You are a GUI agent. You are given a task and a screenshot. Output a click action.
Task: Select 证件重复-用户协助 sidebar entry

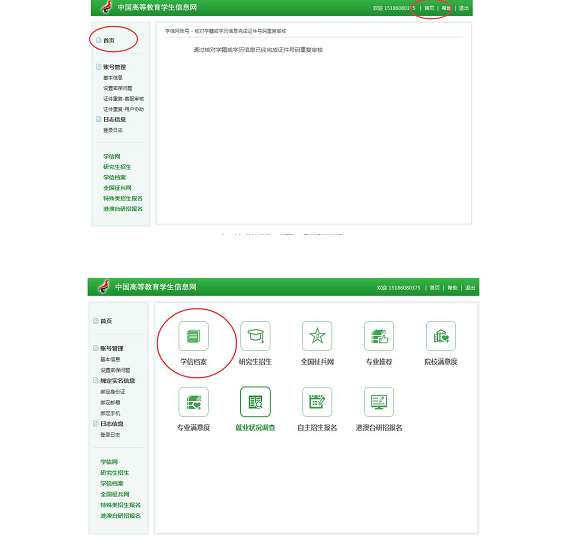pyautogui.click(x=123, y=109)
